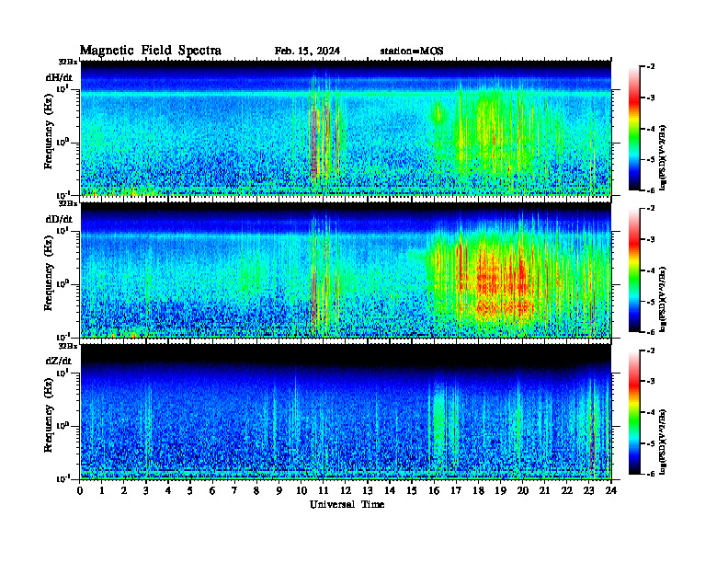The width and height of the screenshot is (728, 563).
Task: Click the 32Hz label atop the dH/dt panel
Action: pyautogui.click(x=67, y=62)
